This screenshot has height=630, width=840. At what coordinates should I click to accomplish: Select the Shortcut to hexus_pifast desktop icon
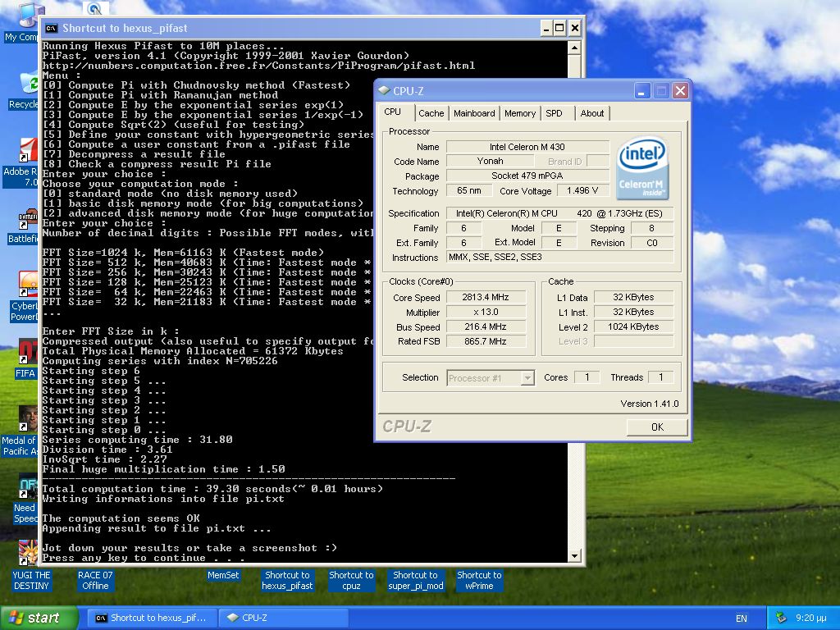coord(287,580)
